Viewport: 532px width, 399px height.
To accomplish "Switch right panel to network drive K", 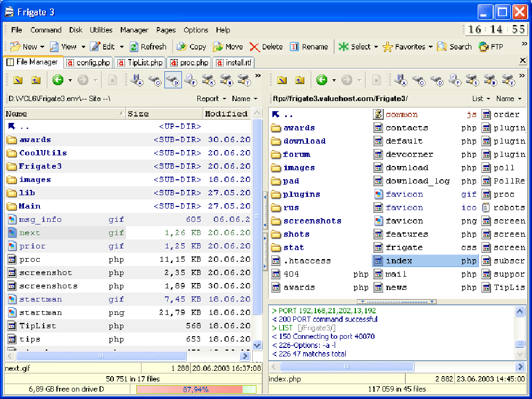I will (472, 80).
